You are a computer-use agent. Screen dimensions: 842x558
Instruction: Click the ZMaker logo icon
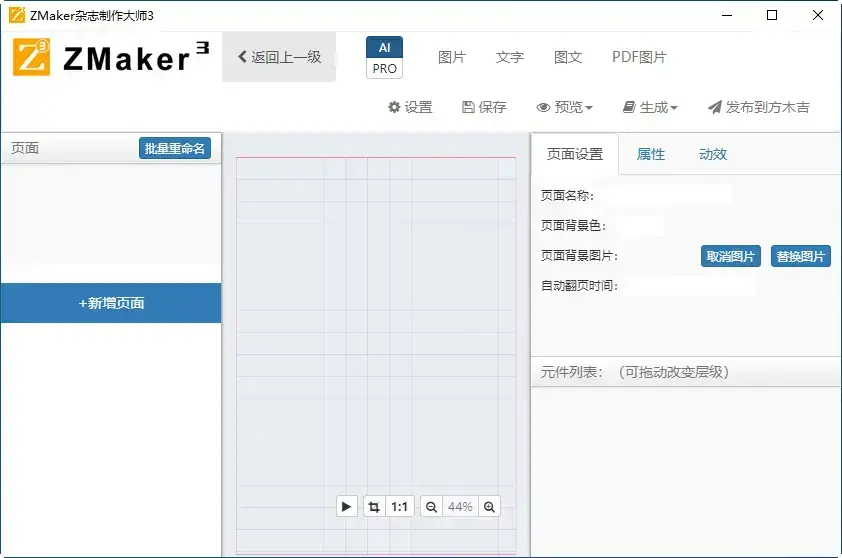[32, 57]
